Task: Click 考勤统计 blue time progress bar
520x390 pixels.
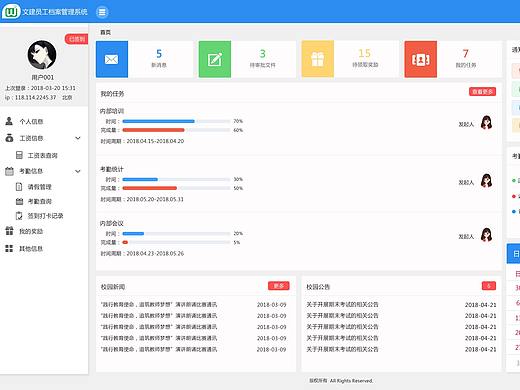Action: click(x=140, y=179)
